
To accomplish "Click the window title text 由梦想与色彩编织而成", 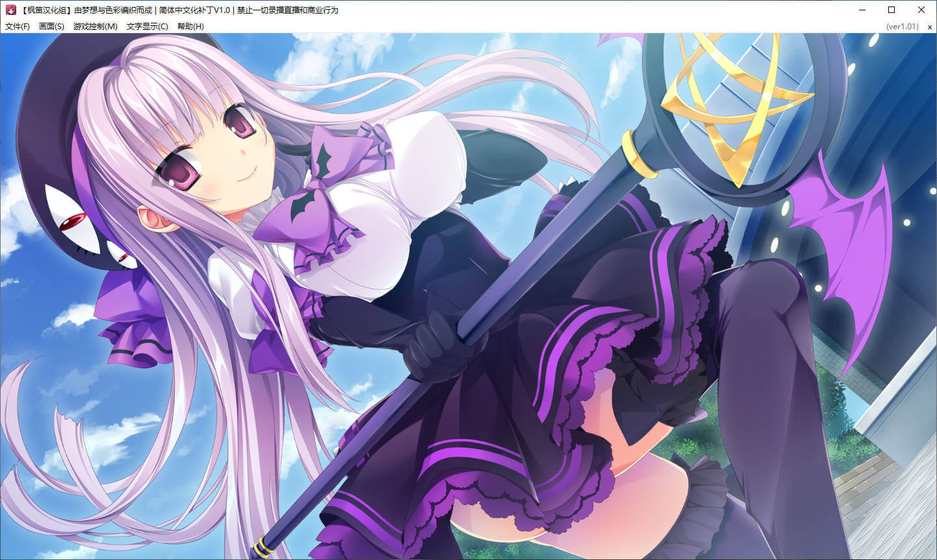I will (x=113, y=10).
